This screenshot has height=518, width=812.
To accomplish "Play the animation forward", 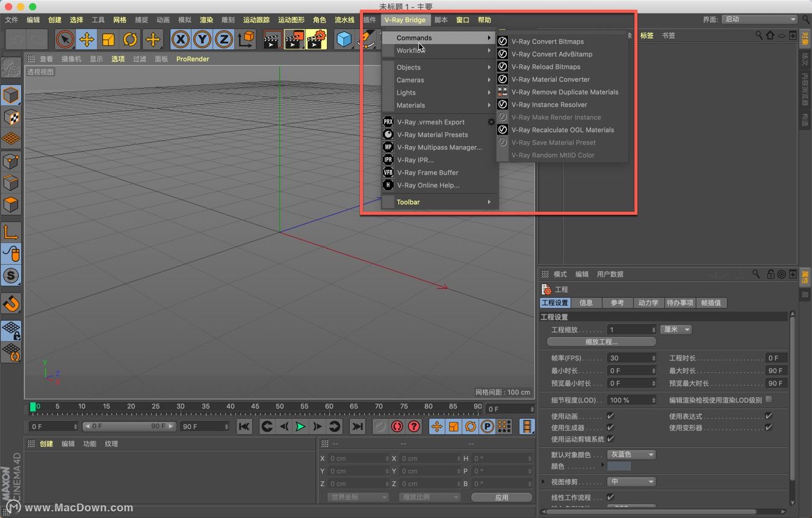I will point(300,427).
